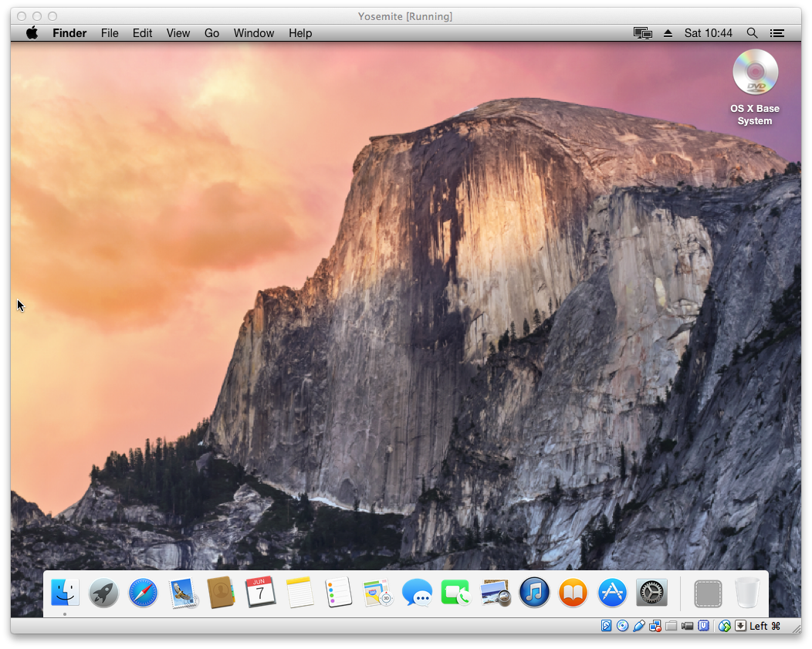This screenshot has width=812, height=649.
Task: Open Messages from the Dock
Action: click(x=417, y=593)
